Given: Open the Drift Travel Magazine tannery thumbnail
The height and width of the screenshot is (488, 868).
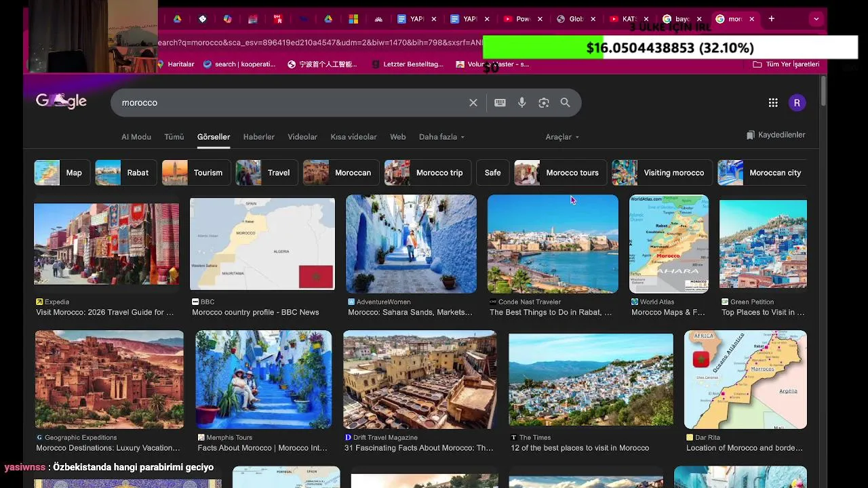Looking at the screenshot, I should [x=420, y=380].
